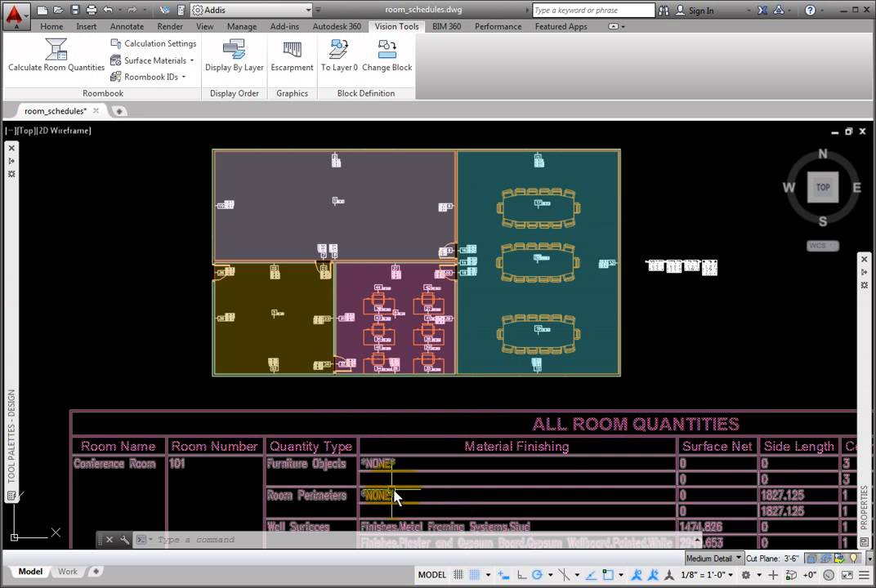Click the Save disk icon
The width and height of the screenshot is (876, 588).
tap(75, 10)
